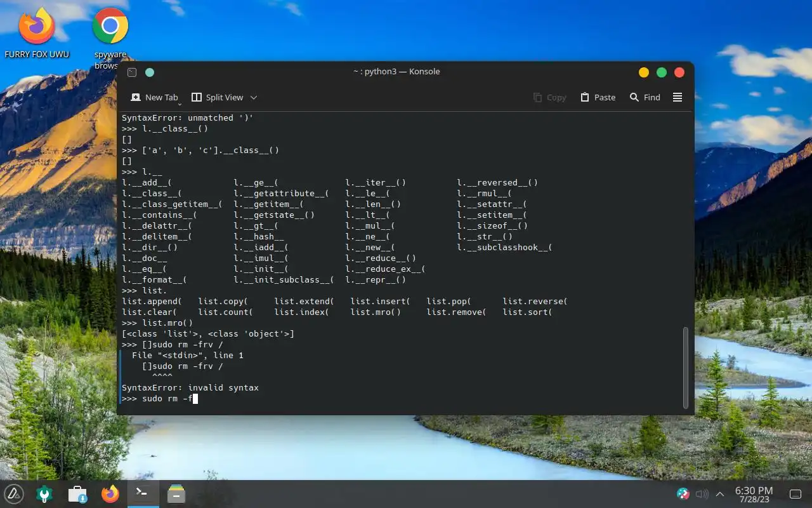This screenshot has width=812, height=508.
Task: Open the Konsole window menu icon in titlebar
Action: tap(132, 72)
